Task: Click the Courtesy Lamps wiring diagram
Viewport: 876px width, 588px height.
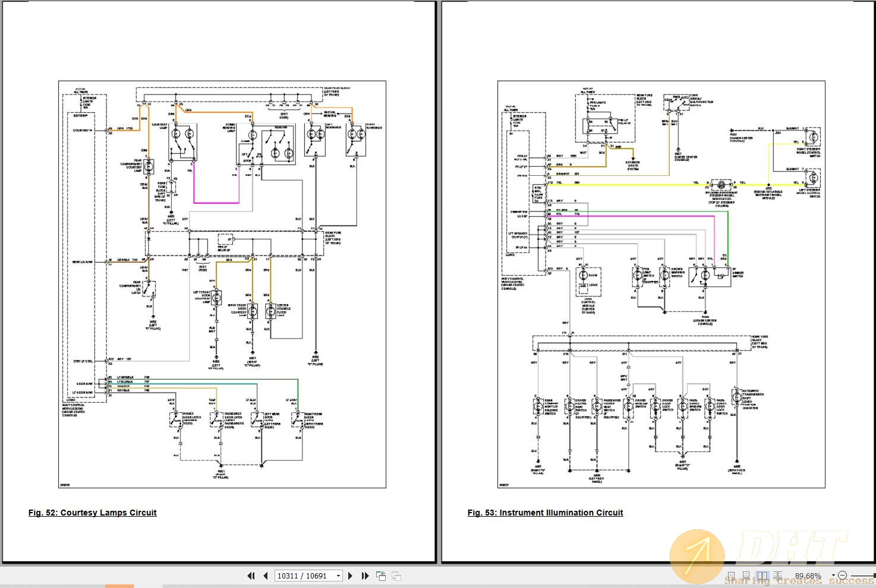Action: (222, 284)
